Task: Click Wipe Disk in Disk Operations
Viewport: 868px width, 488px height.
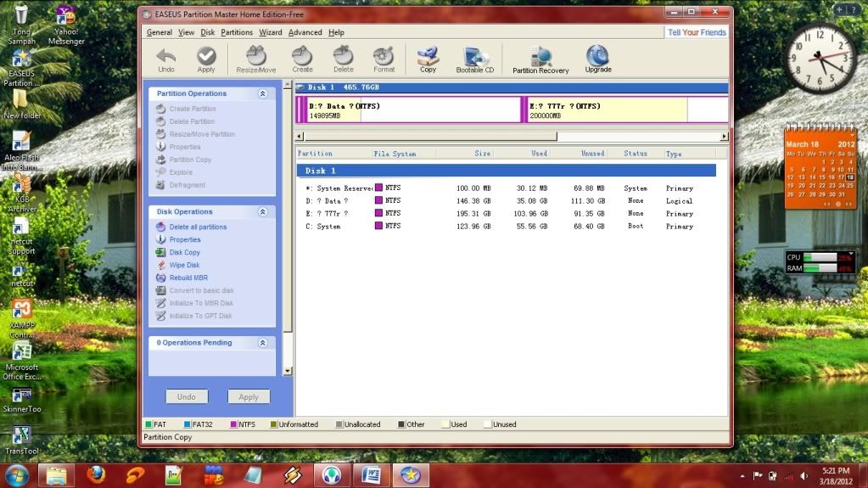Action: click(184, 266)
